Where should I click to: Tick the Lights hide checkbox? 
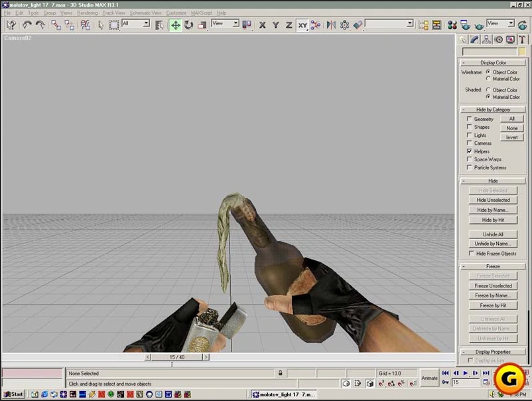(x=469, y=135)
